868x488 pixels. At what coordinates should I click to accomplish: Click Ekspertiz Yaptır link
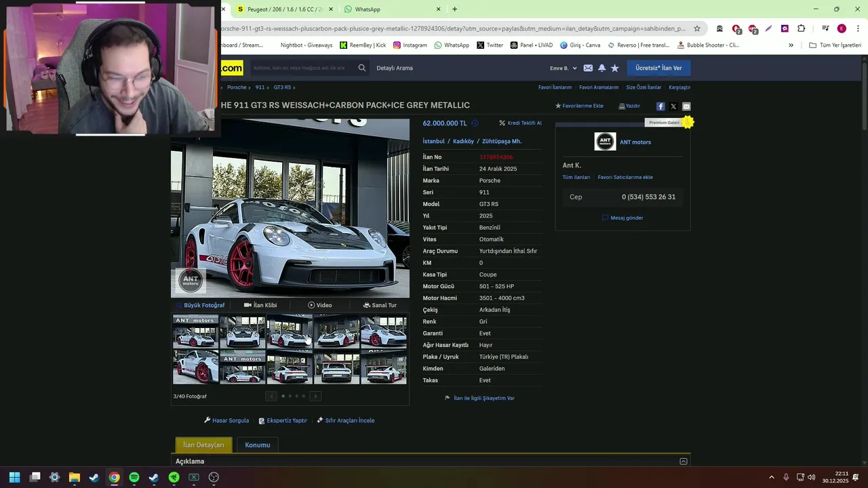(283, 421)
